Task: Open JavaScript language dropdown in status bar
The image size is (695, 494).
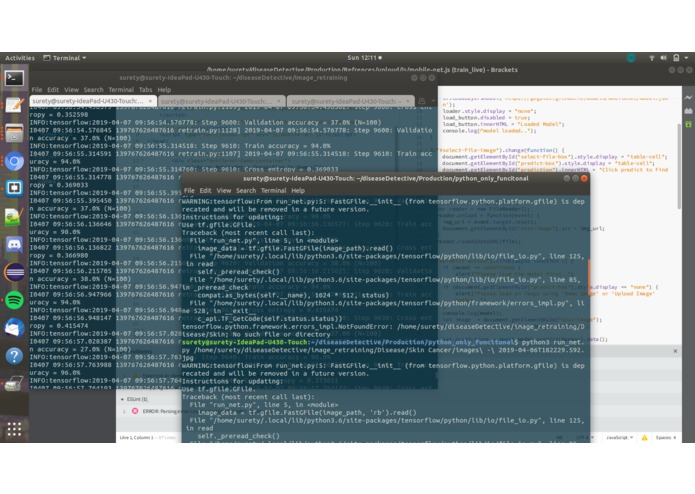Action: click(619, 437)
